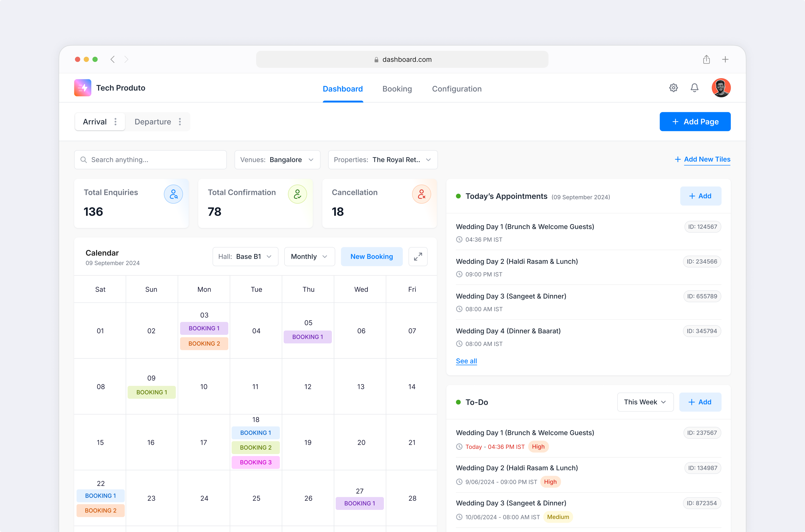Click the Total Enquiries search-person icon

click(173, 194)
